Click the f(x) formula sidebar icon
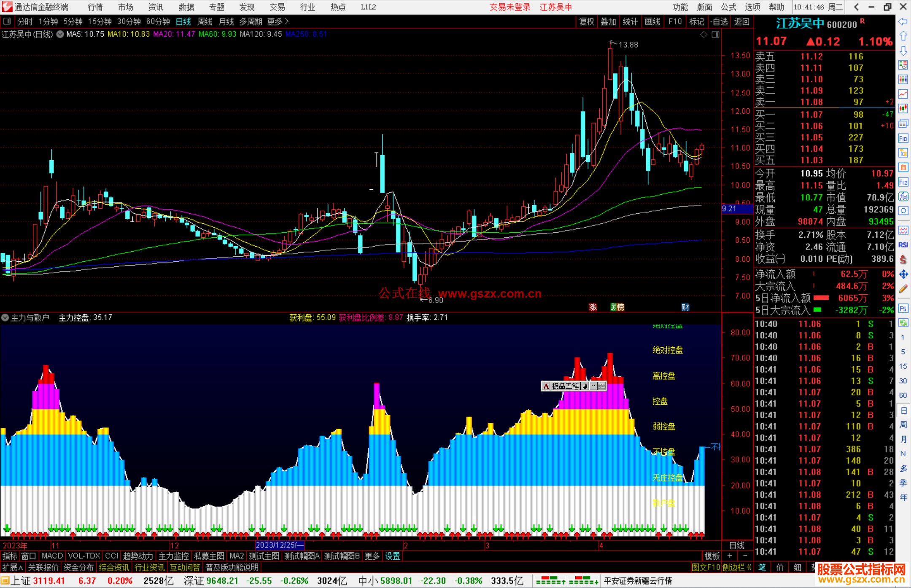Screen dimensions: 911x588 point(903,196)
